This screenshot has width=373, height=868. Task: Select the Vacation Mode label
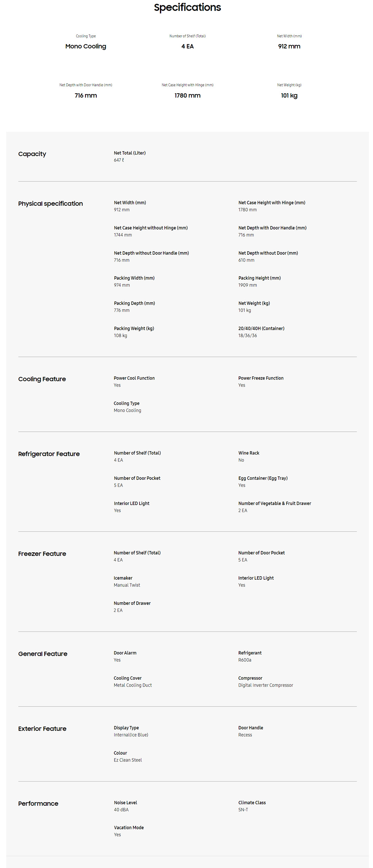click(x=129, y=828)
